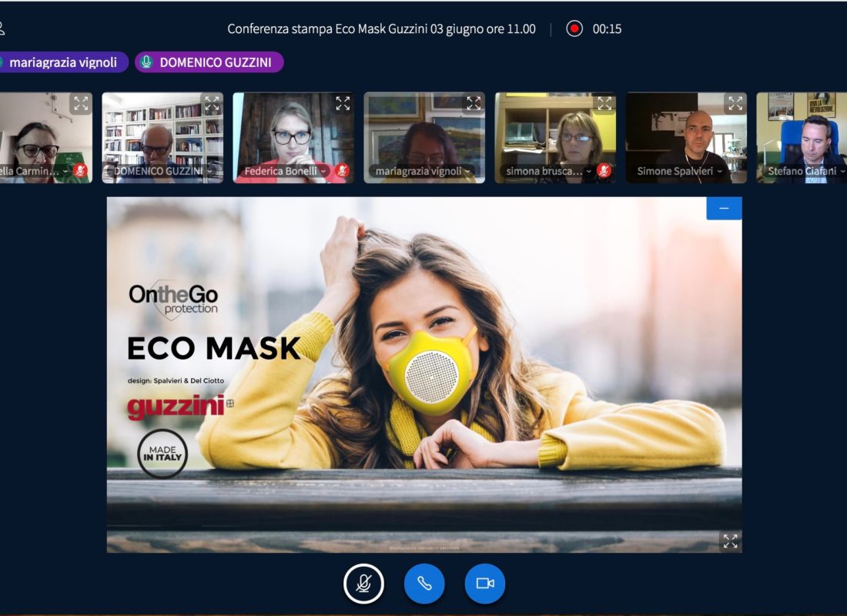Toggle the camera button
The width and height of the screenshot is (847, 616).
tap(485, 584)
